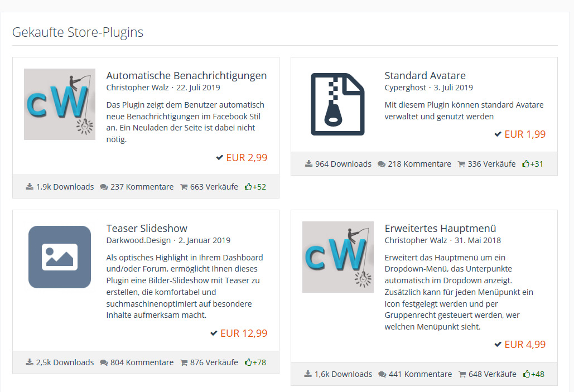Click the cart icon beside 876 Verkäufe
This screenshot has height=392, width=574.
pyautogui.click(x=184, y=362)
